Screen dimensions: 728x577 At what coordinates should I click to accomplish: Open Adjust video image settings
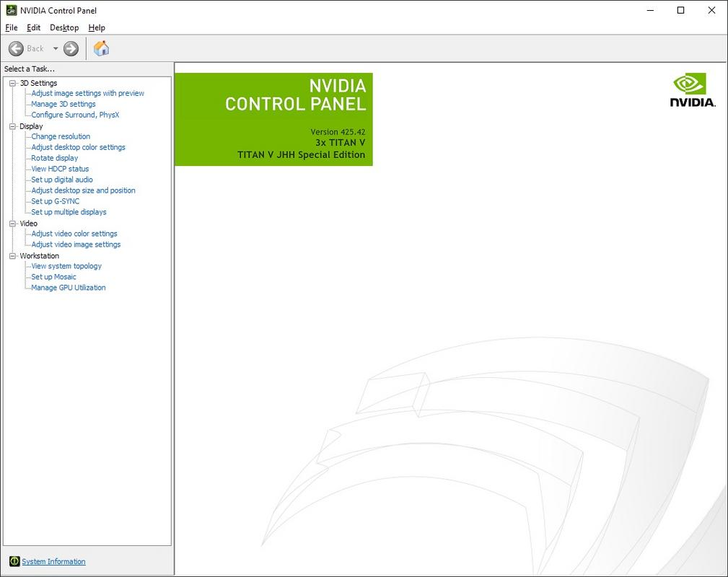tap(76, 245)
